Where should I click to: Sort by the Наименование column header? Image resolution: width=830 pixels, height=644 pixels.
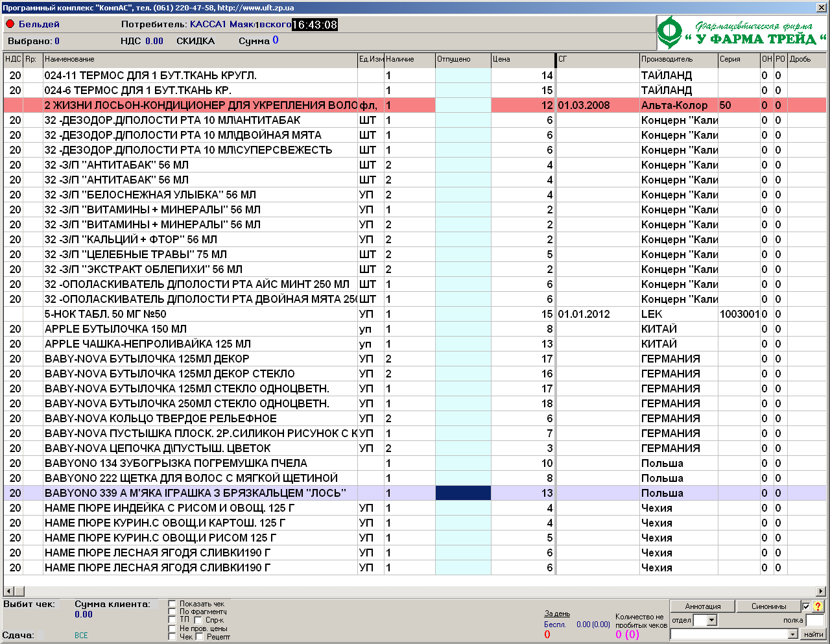click(200, 59)
